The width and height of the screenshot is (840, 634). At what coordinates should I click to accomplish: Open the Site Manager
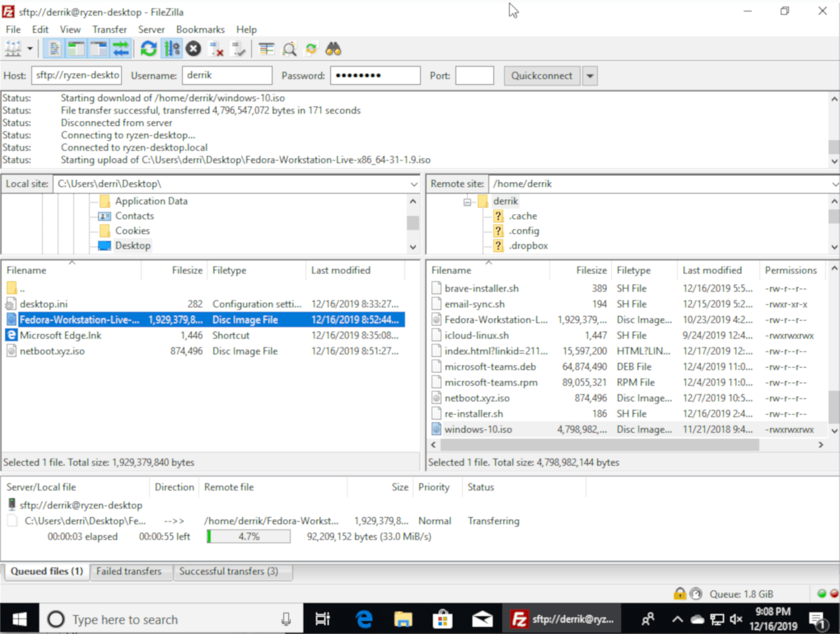[x=13, y=48]
